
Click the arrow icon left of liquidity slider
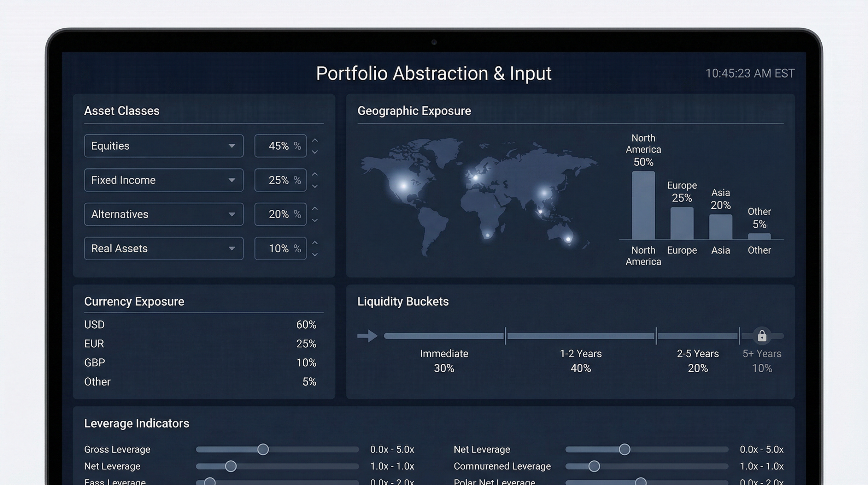[x=368, y=336]
